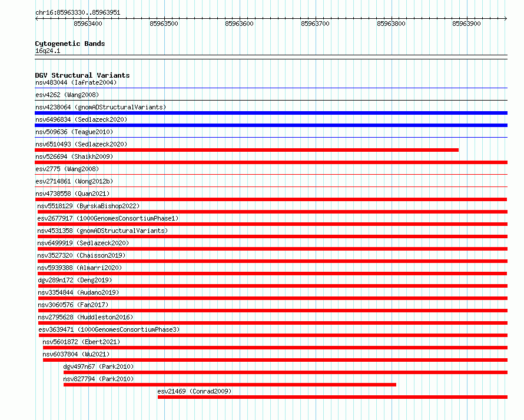Image resolution: width=524 pixels, height=420 pixels.
Task: Click the esv2775 (Wang2008) label
Action: (x=67, y=169)
